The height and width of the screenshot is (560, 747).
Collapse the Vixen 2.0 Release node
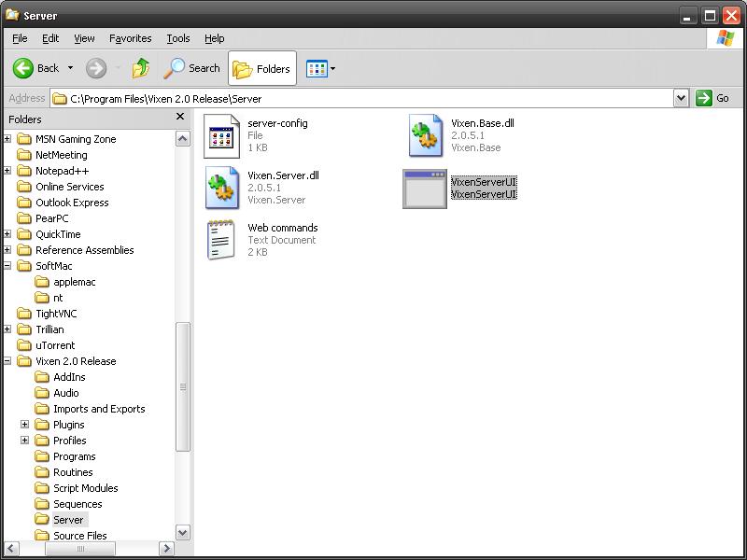pos(7,361)
